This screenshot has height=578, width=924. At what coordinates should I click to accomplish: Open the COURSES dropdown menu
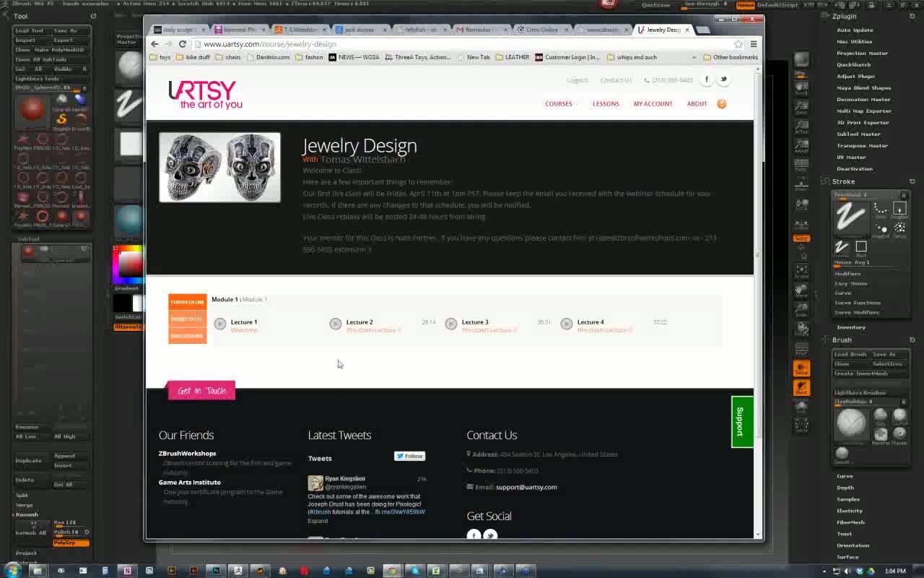pyautogui.click(x=561, y=104)
